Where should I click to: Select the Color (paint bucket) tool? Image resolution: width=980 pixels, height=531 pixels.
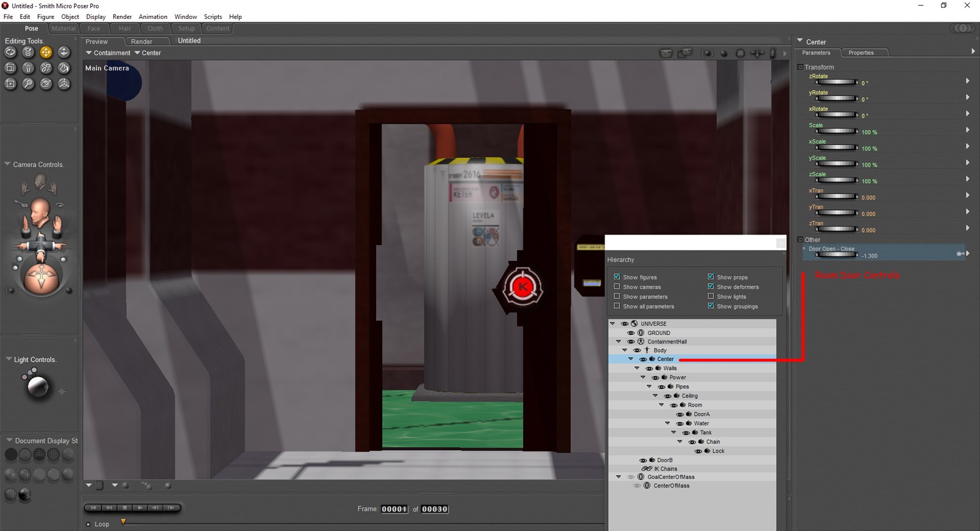pyautogui.click(x=64, y=68)
